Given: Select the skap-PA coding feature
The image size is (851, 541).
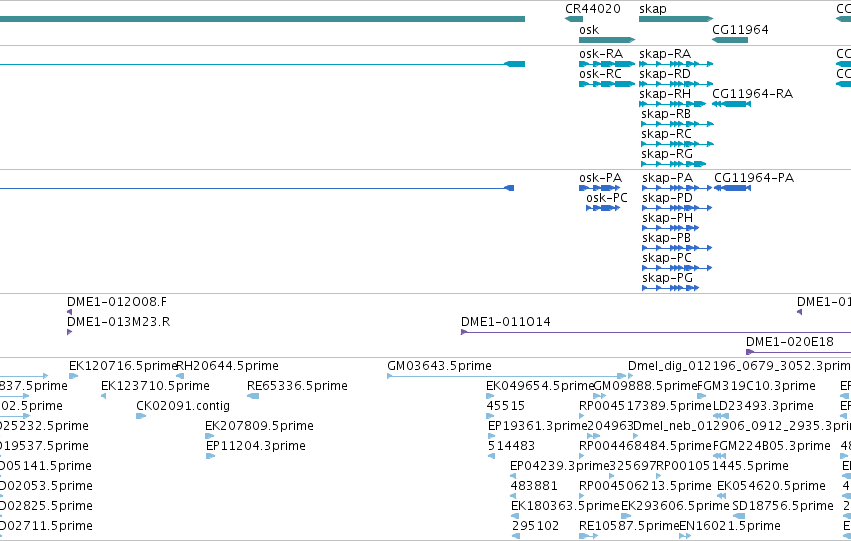Looking at the screenshot, I should 677,188.
